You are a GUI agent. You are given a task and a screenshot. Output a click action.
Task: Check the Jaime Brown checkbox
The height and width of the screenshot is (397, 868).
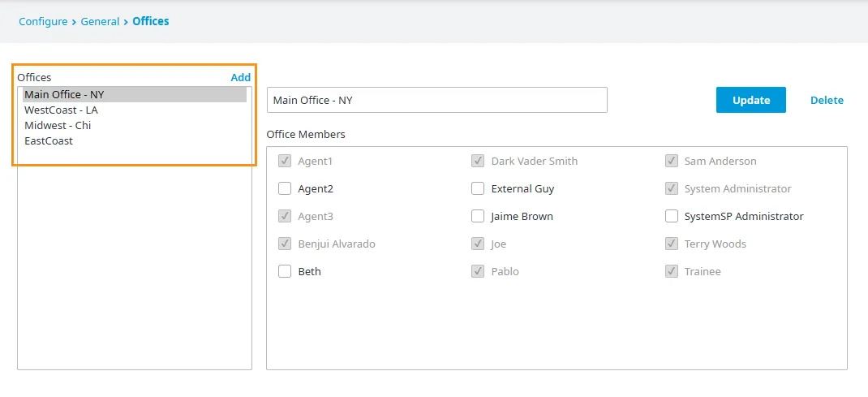pos(478,217)
